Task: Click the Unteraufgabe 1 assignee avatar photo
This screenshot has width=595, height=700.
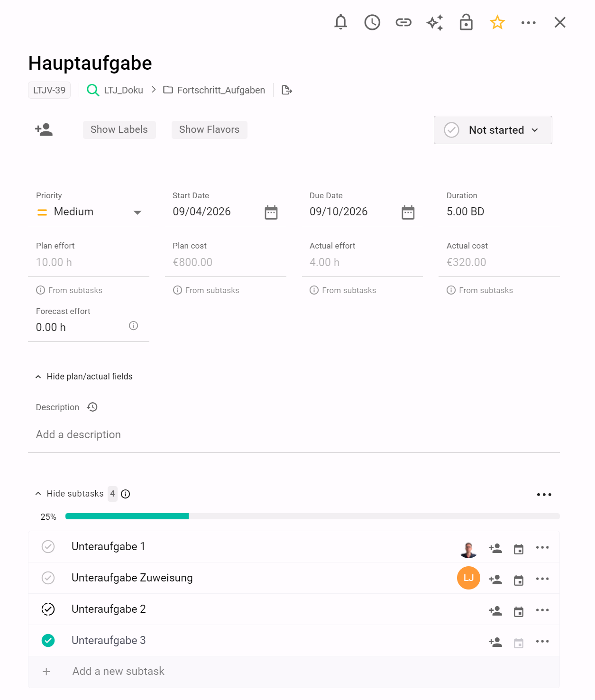Action: pyautogui.click(x=469, y=549)
